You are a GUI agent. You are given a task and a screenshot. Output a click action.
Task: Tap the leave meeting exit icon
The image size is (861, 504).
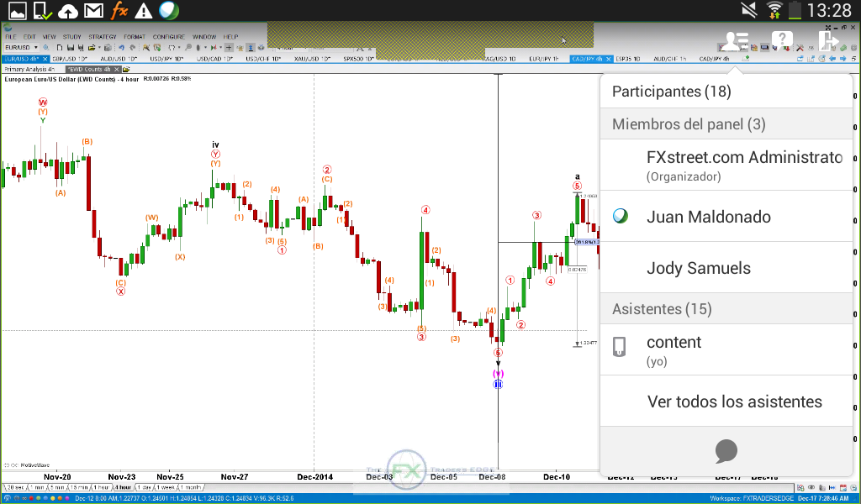click(x=828, y=40)
